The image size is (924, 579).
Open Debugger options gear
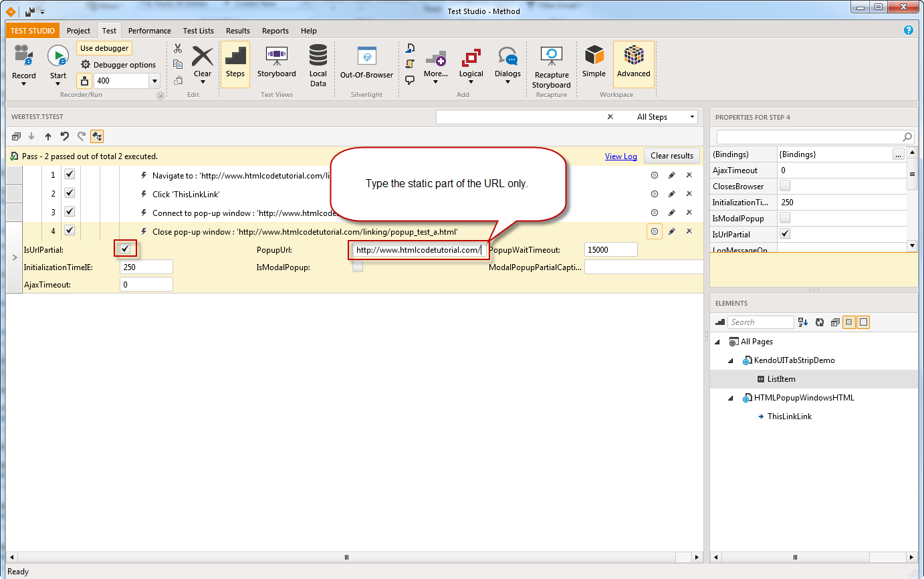86,65
